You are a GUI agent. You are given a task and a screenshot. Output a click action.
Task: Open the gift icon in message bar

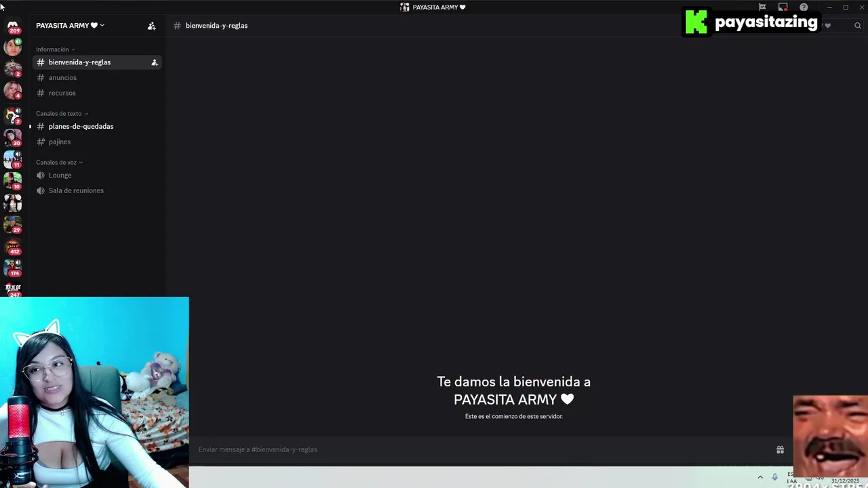[780, 449]
